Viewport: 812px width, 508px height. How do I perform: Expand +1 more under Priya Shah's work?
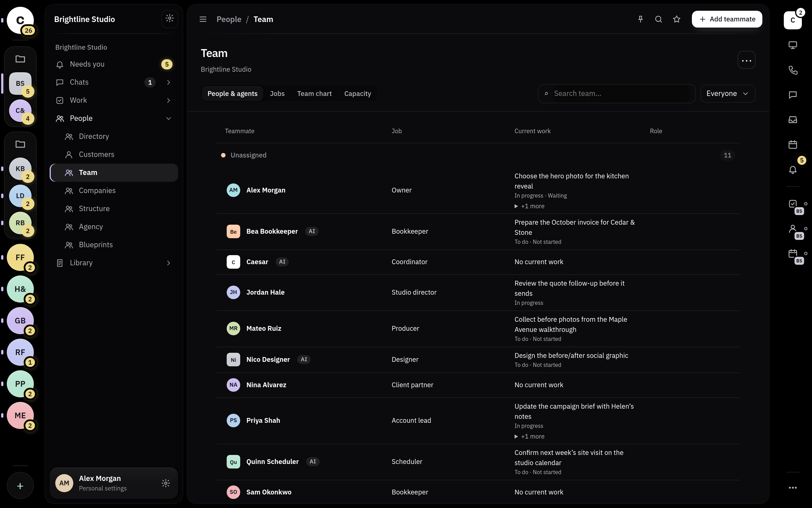[x=529, y=436]
